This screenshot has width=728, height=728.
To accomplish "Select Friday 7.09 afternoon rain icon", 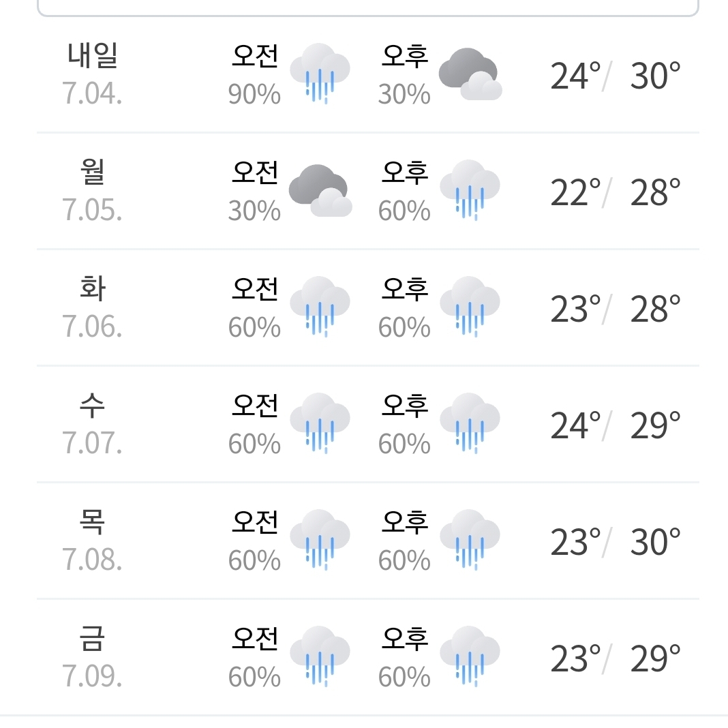I will coord(470,656).
